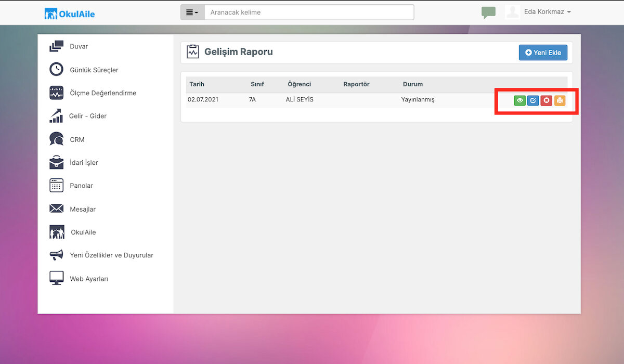This screenshot has height=364, width=624.
Task: Open the Günlük Süreçler menu item
Action: click(94, 70)
